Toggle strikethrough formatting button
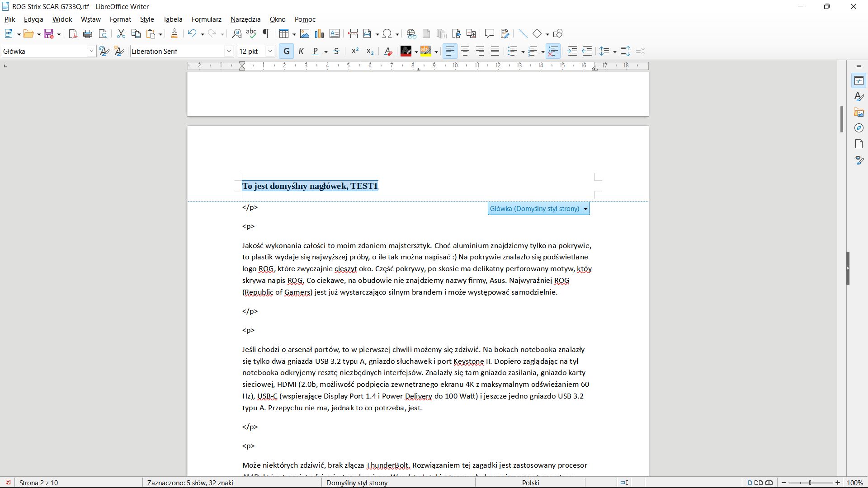868x488 pixels. (336, 52)
